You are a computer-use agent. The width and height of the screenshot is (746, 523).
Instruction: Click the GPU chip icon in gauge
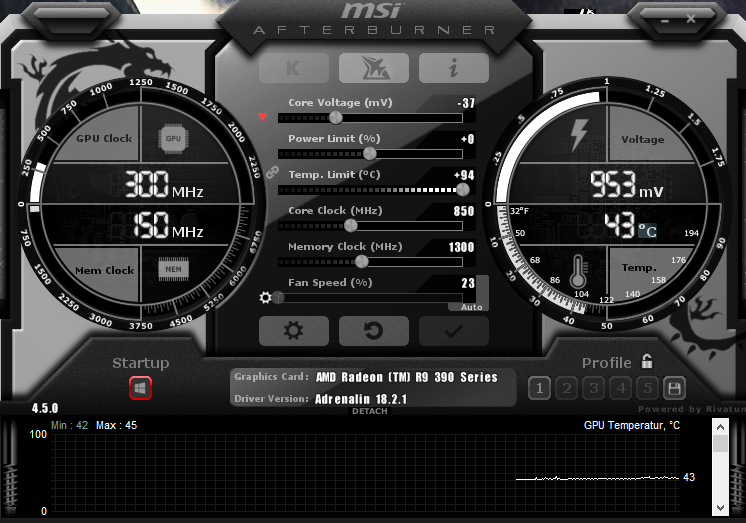pyautogui.click(x=173, y=138)
